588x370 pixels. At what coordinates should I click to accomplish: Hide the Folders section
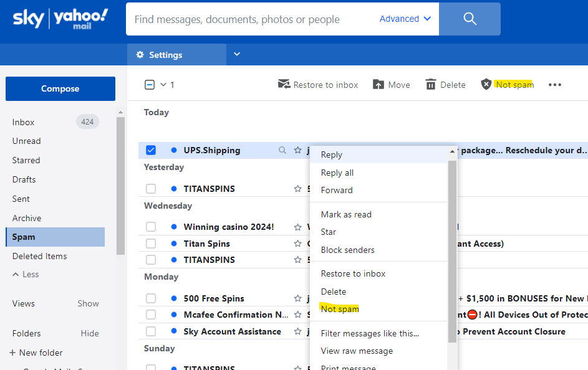click(90, 333)
